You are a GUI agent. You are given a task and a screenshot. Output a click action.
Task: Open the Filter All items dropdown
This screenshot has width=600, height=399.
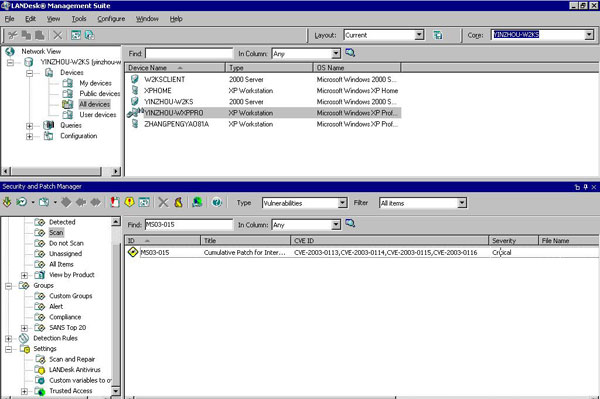coord(462,203)
